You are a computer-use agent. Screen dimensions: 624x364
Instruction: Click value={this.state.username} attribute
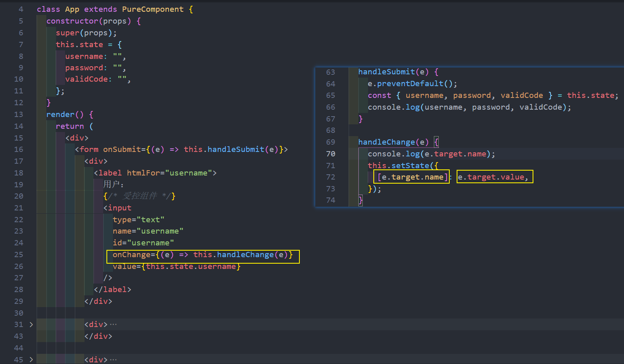pos(177,266)
